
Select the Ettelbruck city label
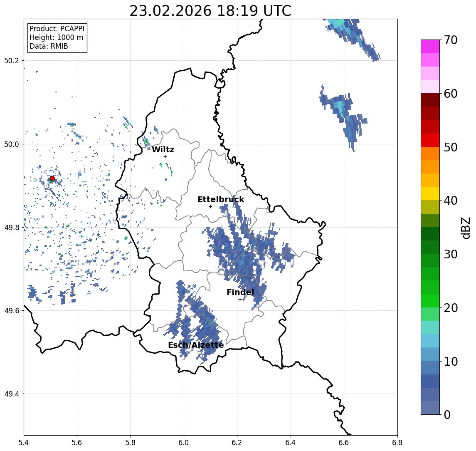(221, 199)
